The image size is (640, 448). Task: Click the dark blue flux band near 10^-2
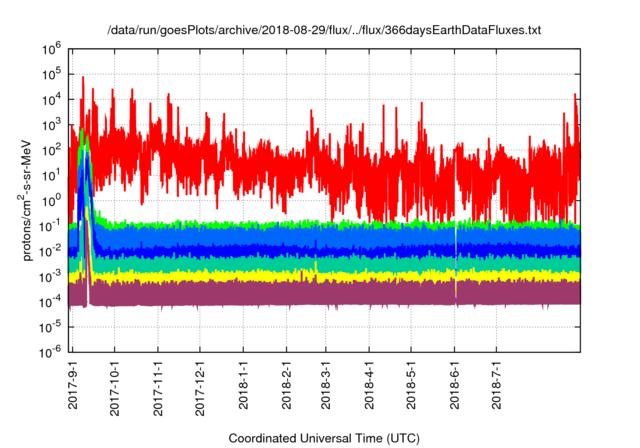300,250
